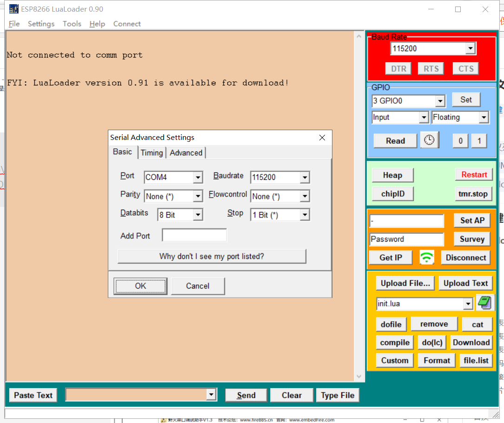Click the green WiFi signal icon
The height and width of the screenshot is (423, 504).
coord(426,257)
